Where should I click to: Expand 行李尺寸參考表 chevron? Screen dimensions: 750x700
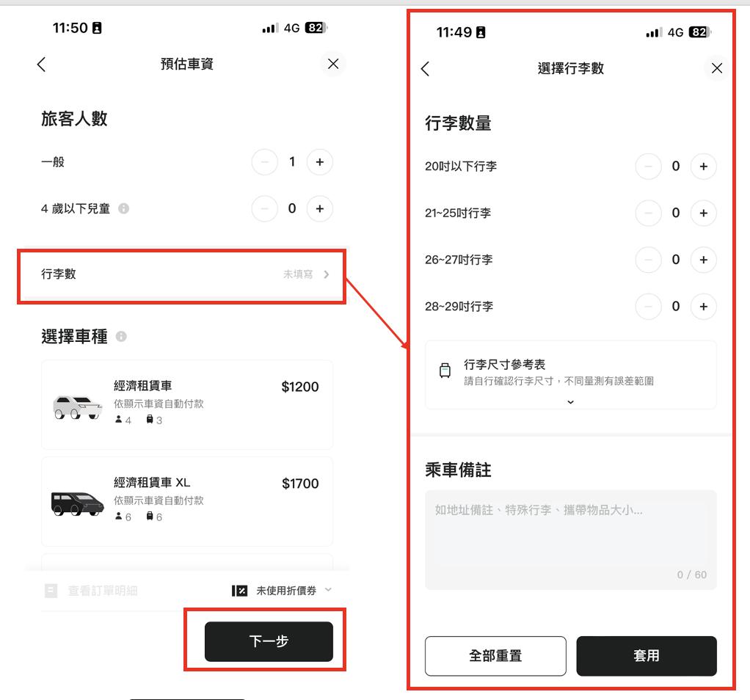[x=570, y=401]
